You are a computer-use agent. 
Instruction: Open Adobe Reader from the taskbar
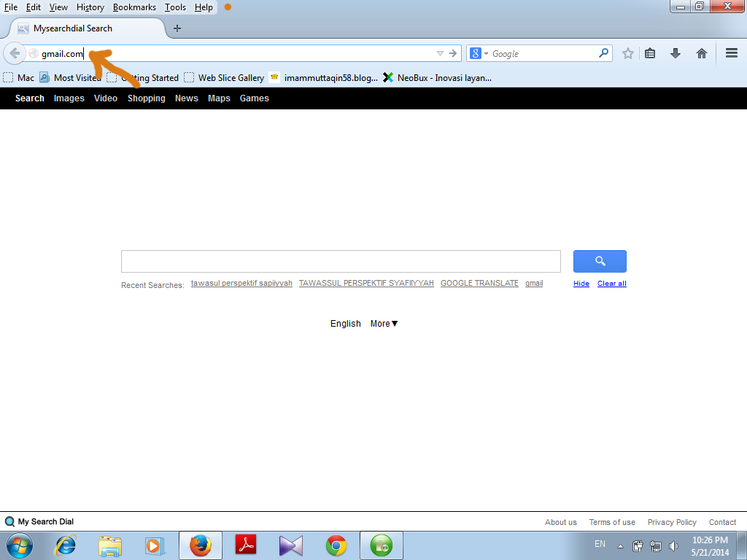point(246,545)
